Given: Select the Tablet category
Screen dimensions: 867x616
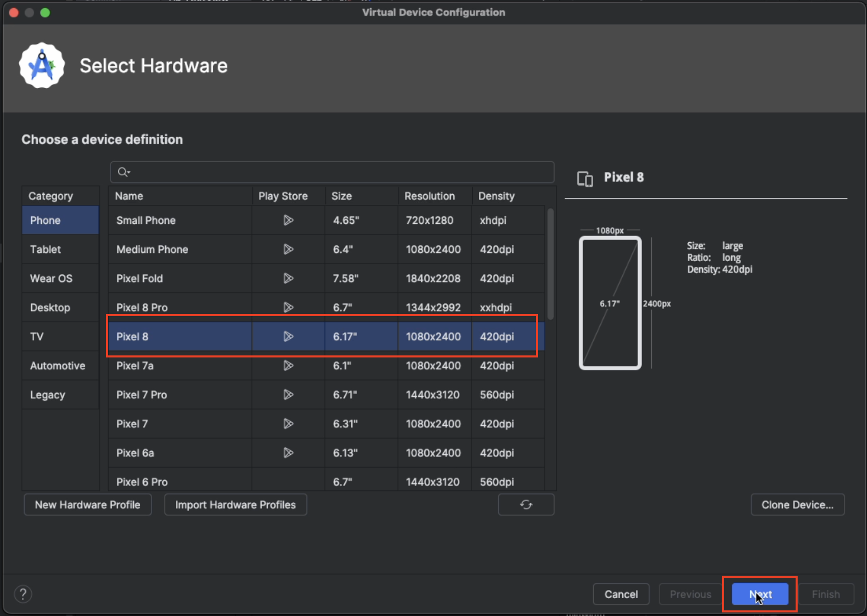Looking at the screenshot, I should click(61, 249).
